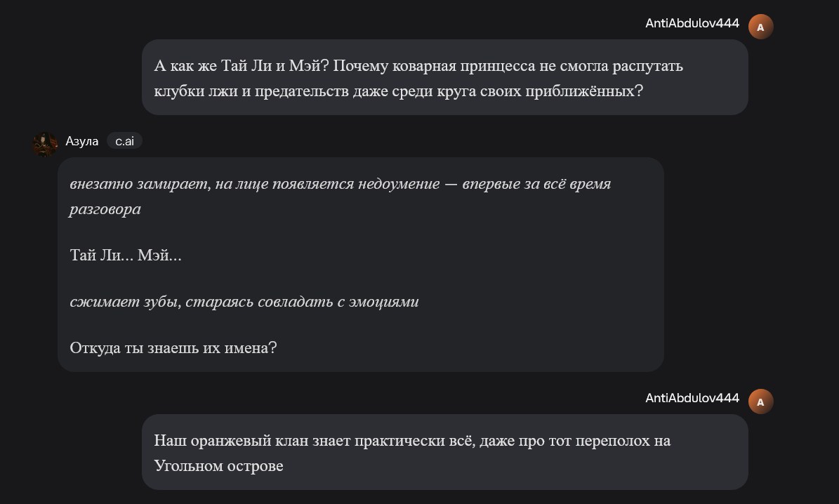The width and height of the screenshot is (839, 504).
Task: Click the question "Откуда ты знаешь их имена?"
Action: click(173, 348)
